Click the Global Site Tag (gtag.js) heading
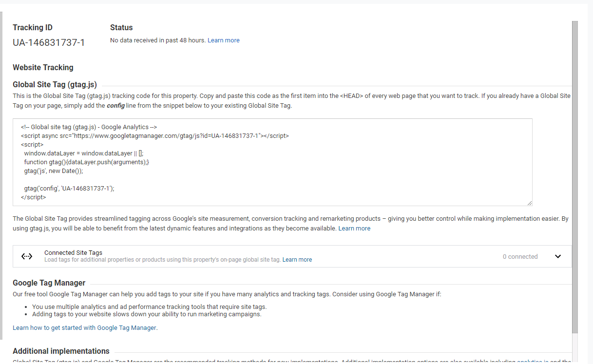 tap(55, 84)
